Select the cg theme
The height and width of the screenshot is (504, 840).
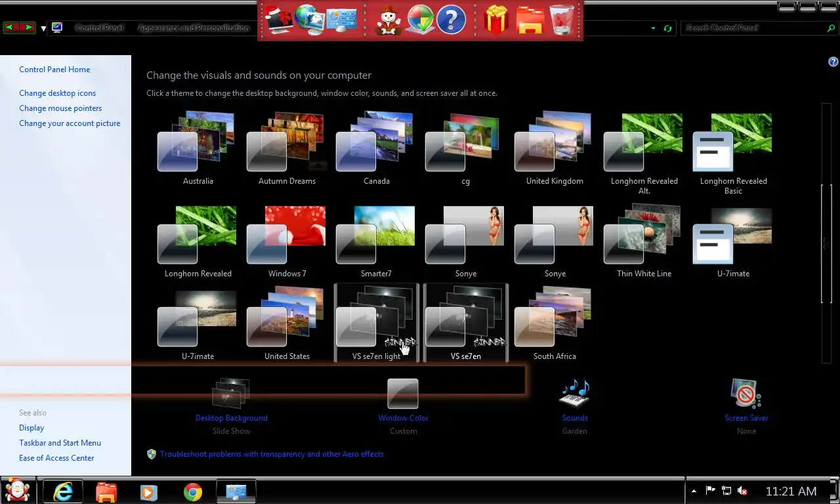(465, 148)
